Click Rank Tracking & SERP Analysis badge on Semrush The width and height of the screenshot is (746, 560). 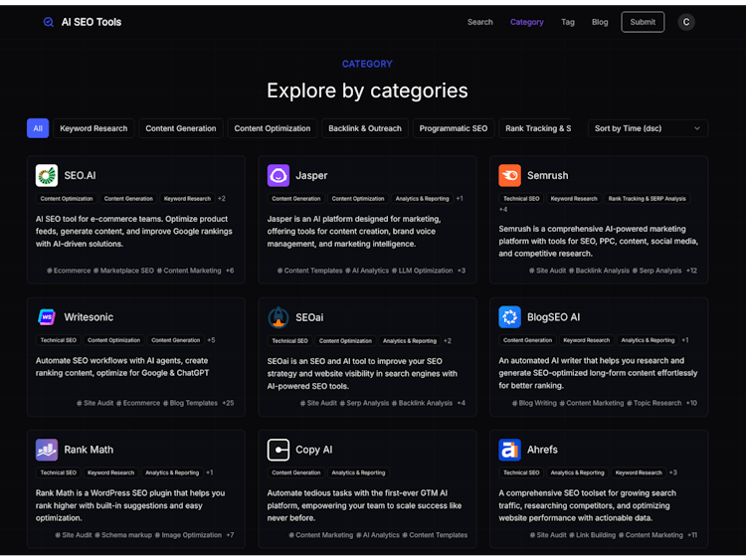(648, 198)
